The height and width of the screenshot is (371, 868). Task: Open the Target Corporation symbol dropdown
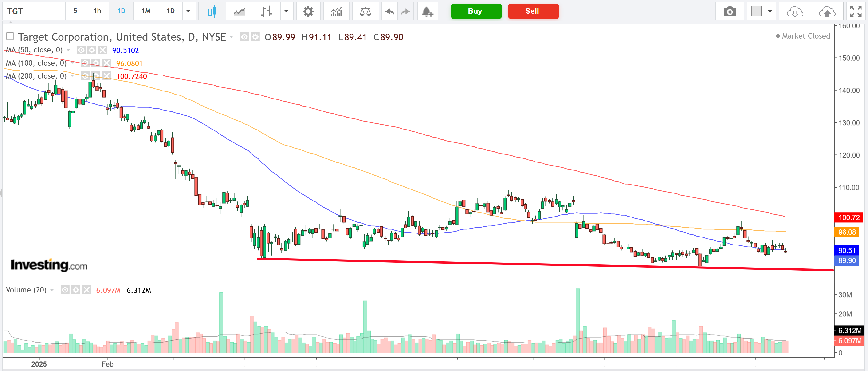point(231,37)
